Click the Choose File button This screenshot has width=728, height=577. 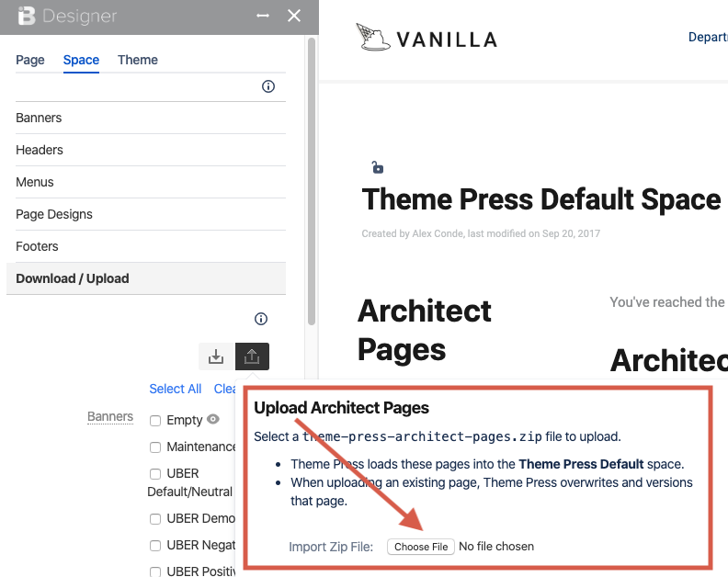pos(421,547)
